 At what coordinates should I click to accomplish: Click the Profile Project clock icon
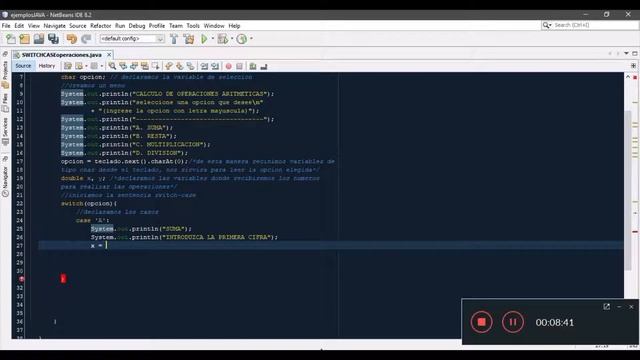(242, 39)
